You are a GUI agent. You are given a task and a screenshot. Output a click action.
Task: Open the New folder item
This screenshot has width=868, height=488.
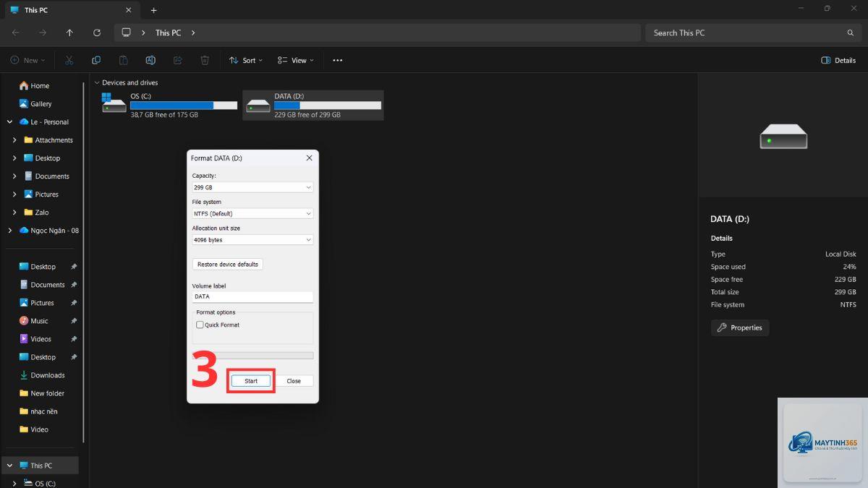(42, 393)
